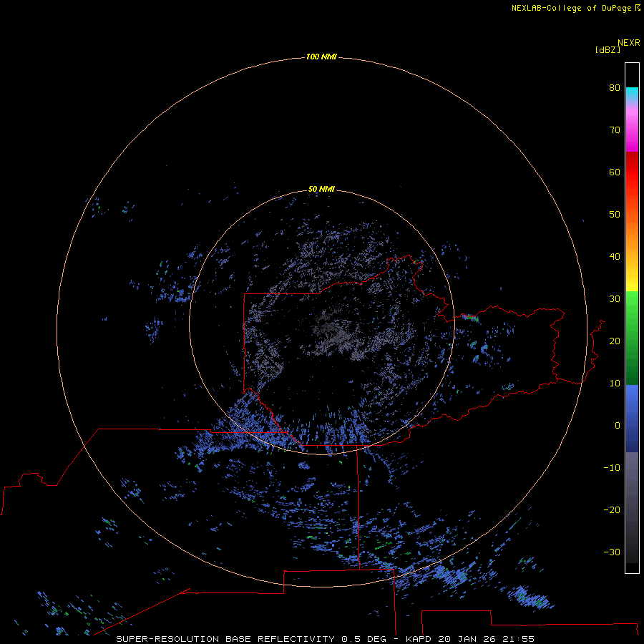
Task: Click the 0 dBZ scale value
Action: 618,426
